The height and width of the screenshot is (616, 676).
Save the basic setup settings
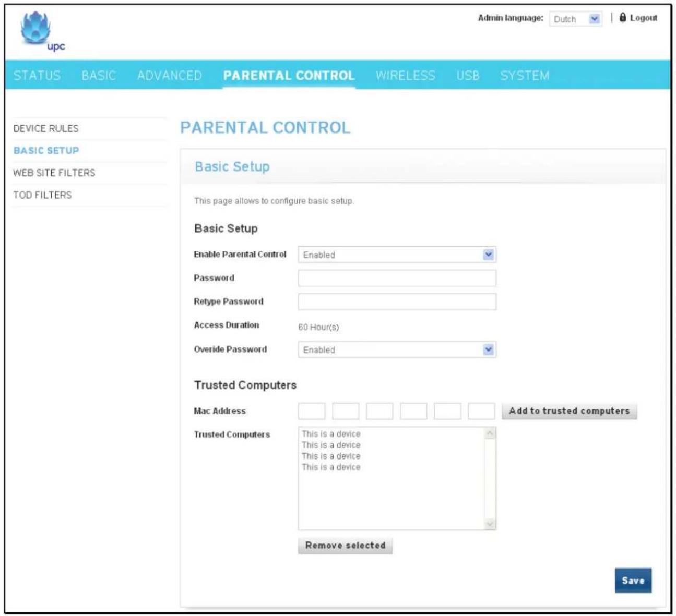click(x=633, y=581)
